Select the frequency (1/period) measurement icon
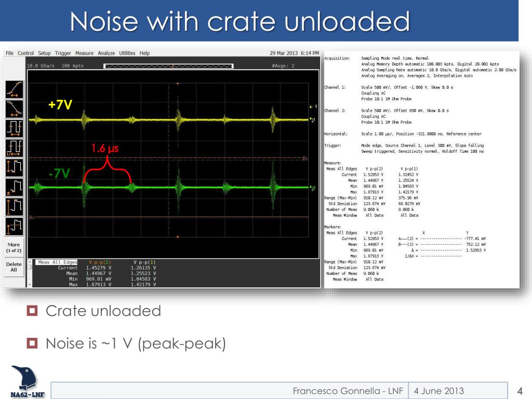 tap(14, 148)
